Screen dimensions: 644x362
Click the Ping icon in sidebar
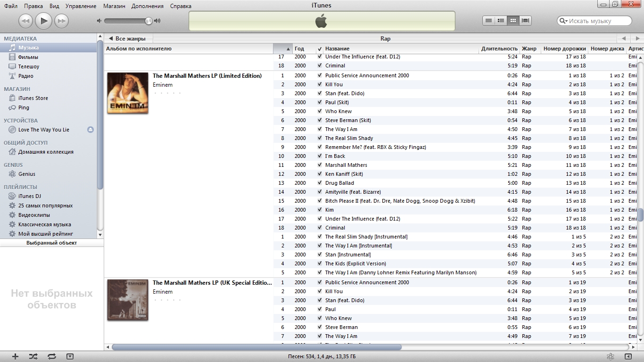(x=12, y=107)
